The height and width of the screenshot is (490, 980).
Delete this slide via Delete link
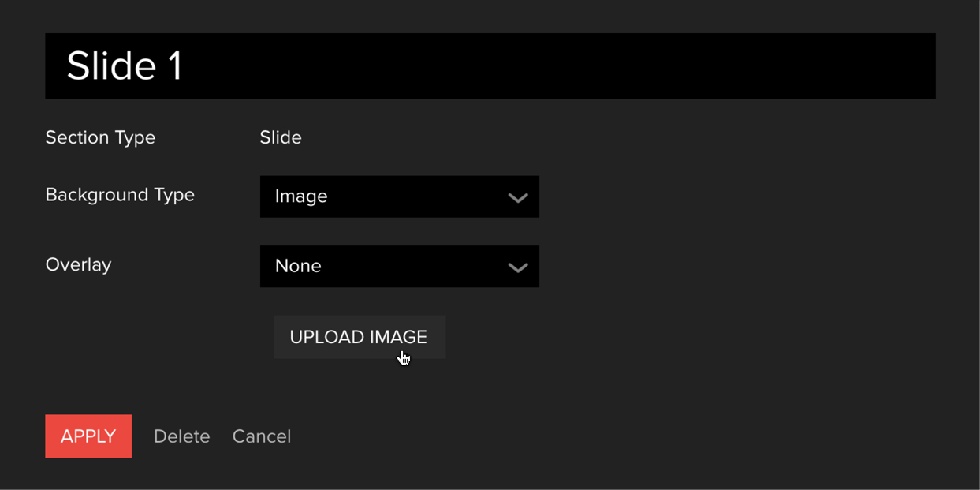[x=181, y=436]
